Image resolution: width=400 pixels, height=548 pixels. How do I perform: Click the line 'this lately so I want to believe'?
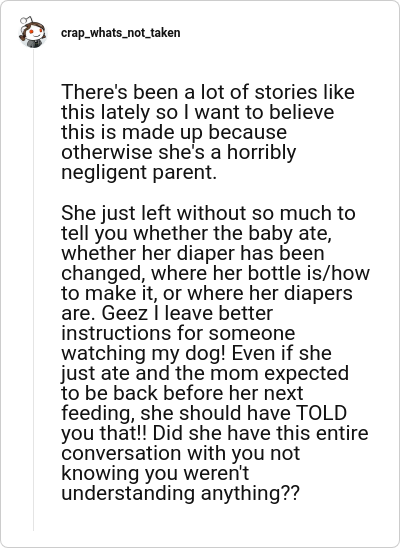click(x=198, y=113)
